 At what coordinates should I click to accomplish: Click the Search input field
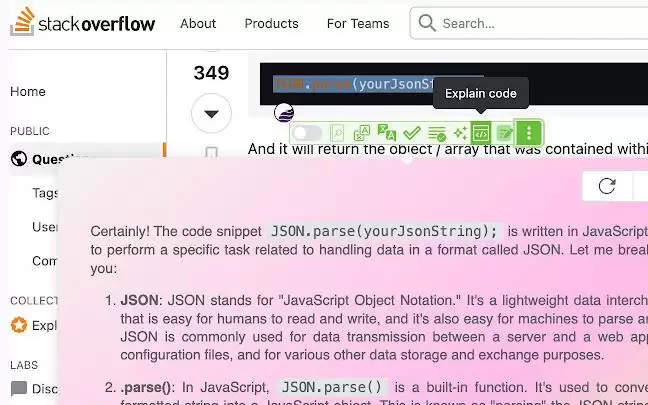529,23
